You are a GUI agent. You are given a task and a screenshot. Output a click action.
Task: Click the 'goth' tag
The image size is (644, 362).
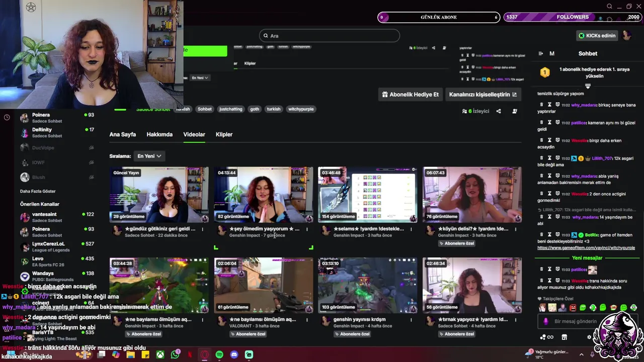(255, 109)
